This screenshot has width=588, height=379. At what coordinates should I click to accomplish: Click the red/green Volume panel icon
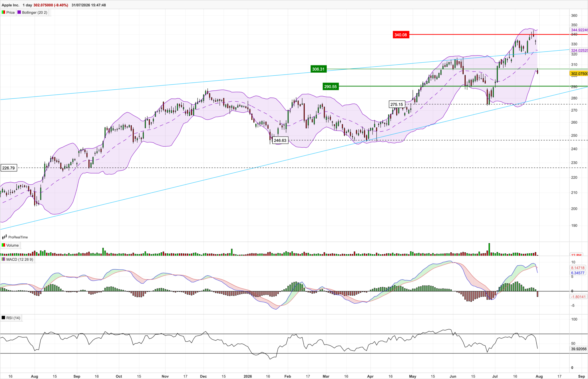[x=3, y=245]
